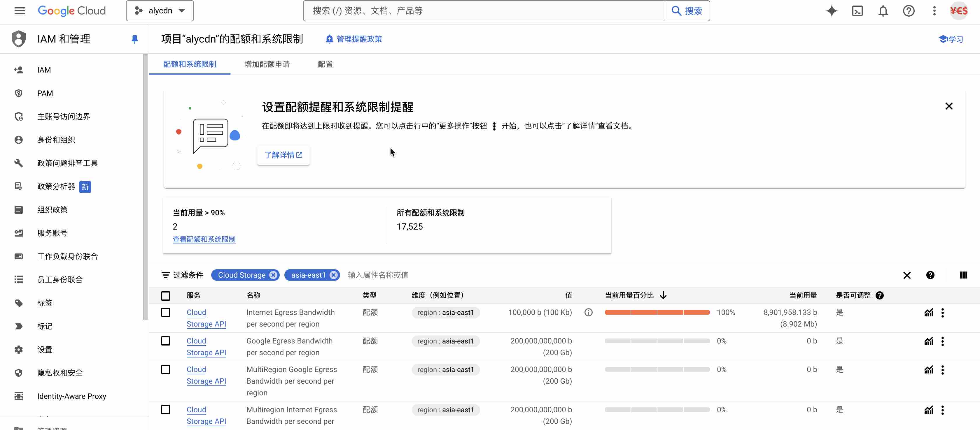Open more actions for MultiRegion Google Egress row
The height and width of the screenshot is (430, 980).
click(x=942, y=370)
